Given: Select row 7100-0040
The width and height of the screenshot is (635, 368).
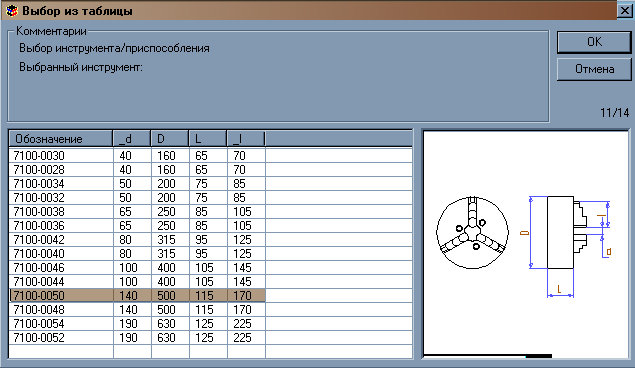Looking at the screenshot, I should [x=137, y=254].
